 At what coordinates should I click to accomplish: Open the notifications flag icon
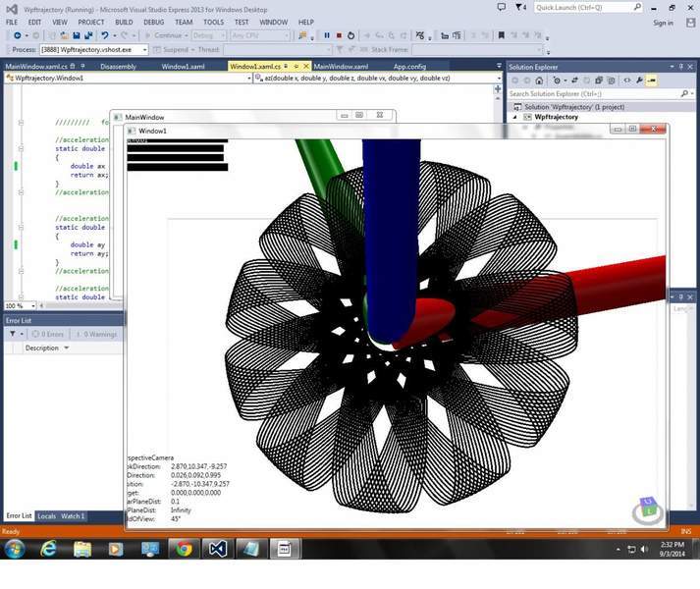pos(520,7)
